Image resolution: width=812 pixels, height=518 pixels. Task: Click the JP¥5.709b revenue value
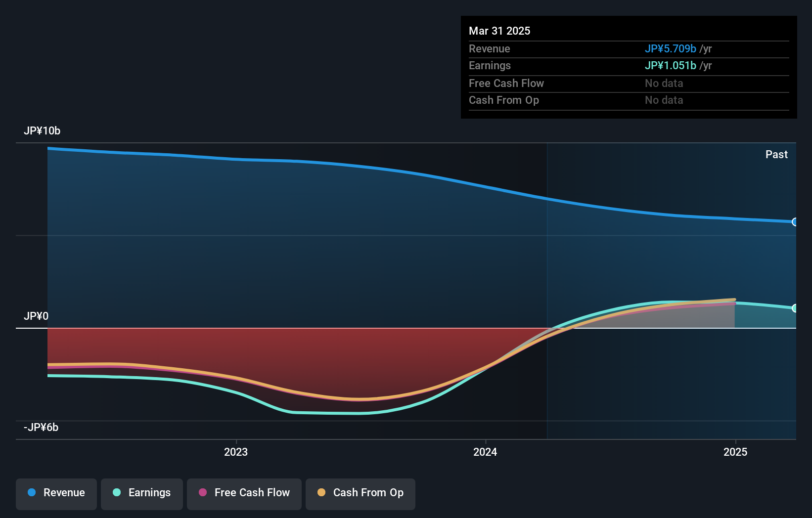pos(670,49)
